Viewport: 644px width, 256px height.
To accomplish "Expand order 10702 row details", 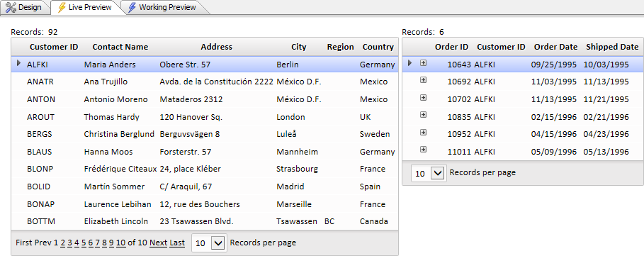I will [423, 97].
